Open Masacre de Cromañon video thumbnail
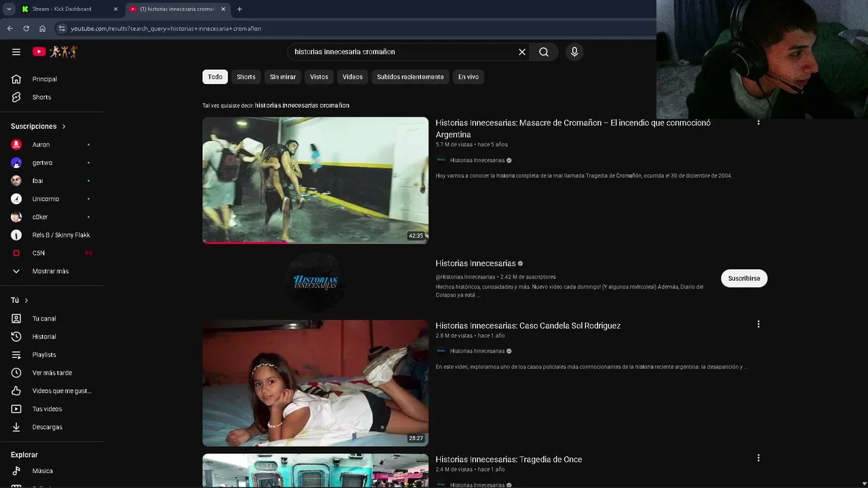 coord(315,180)
